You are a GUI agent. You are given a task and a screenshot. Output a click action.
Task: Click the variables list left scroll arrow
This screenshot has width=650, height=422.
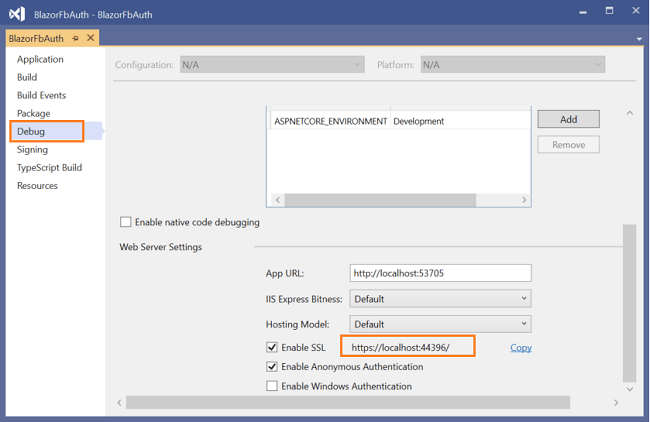click(278, 200)
